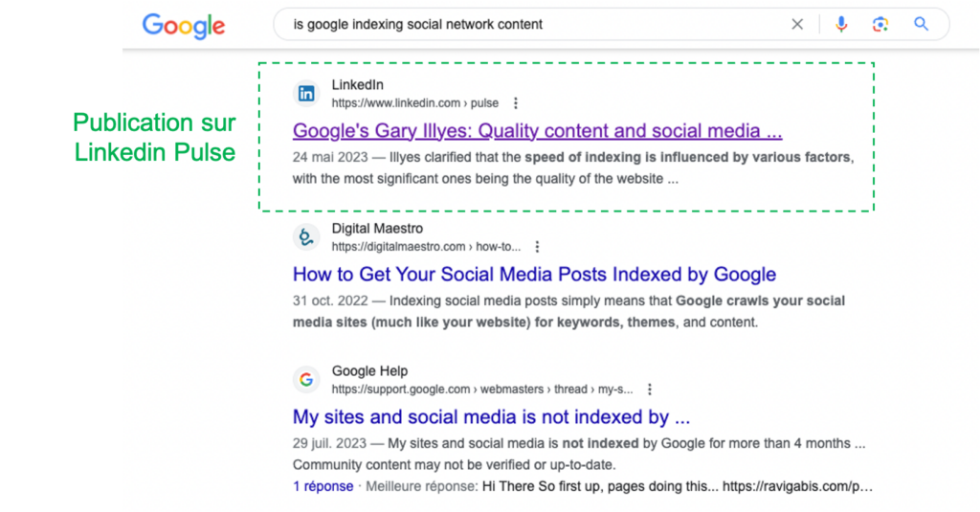The height and width of the screenshot is (512, 980).
Task: Open My sites and social media is not indexed link
Action: coord(491,417)
